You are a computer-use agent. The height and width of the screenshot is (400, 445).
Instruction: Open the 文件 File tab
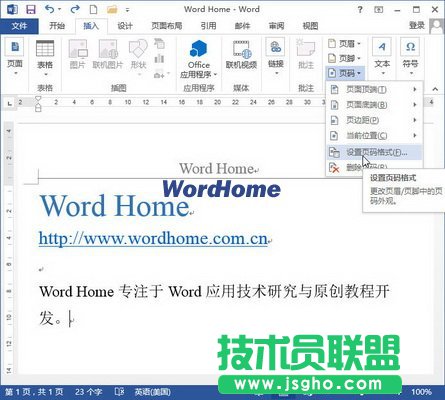click(x=19, y=26)
